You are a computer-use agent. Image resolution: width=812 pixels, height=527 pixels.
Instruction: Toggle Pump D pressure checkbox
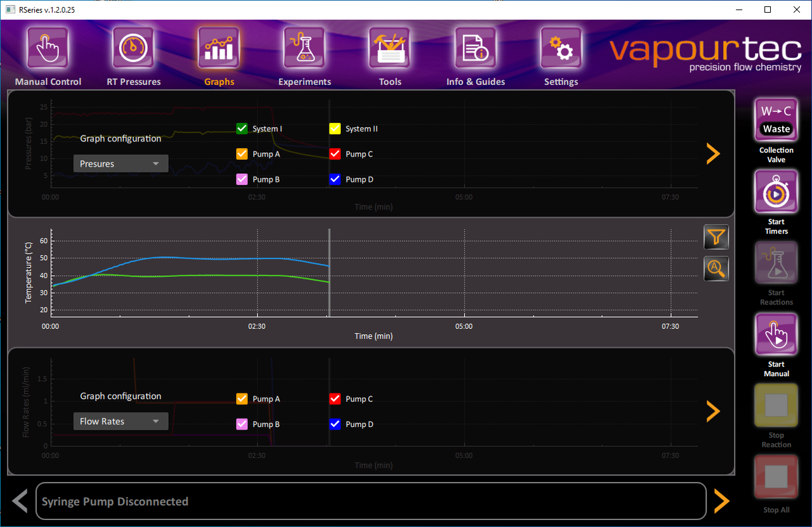335,179
